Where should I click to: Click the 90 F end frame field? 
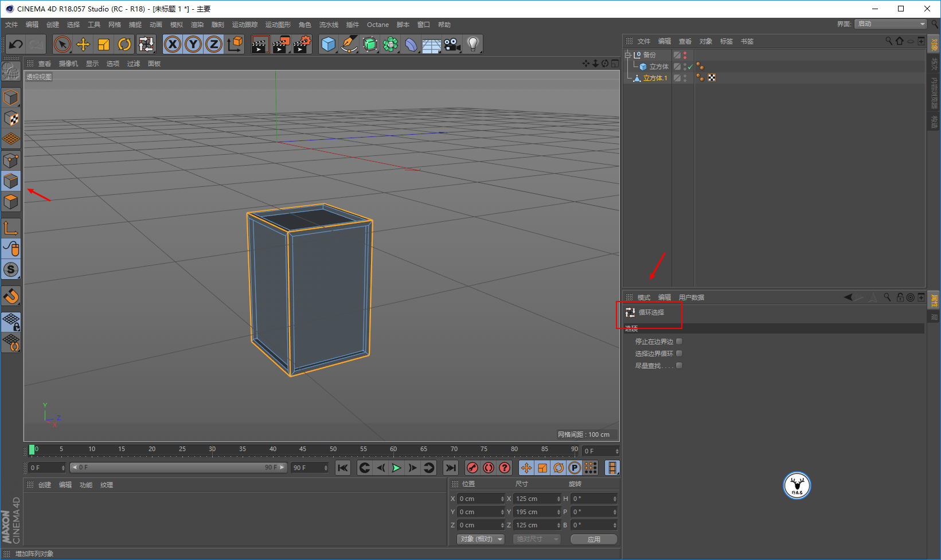(310, 468)
